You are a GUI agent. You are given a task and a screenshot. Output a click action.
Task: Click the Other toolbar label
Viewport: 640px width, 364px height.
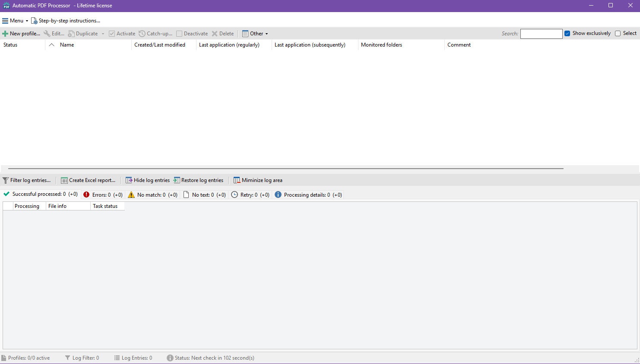coord(257,34)
